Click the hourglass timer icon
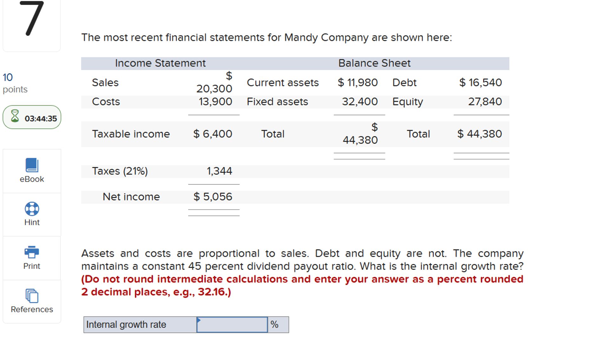Screen dimensions: 609x364 click(14, 117)
